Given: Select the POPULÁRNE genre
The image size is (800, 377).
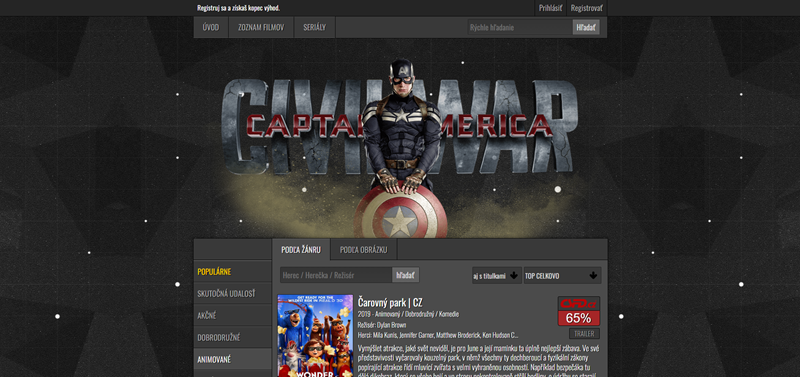Looking at the screenshot, I should pos(233,271).
